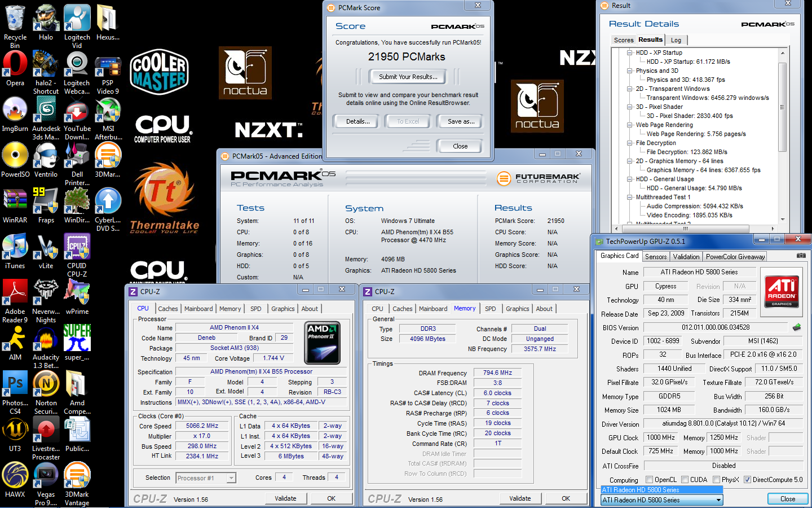
Task: Select ATI Radeon HD 5800 Series highlighted list entry
Action: click(661, 490)
